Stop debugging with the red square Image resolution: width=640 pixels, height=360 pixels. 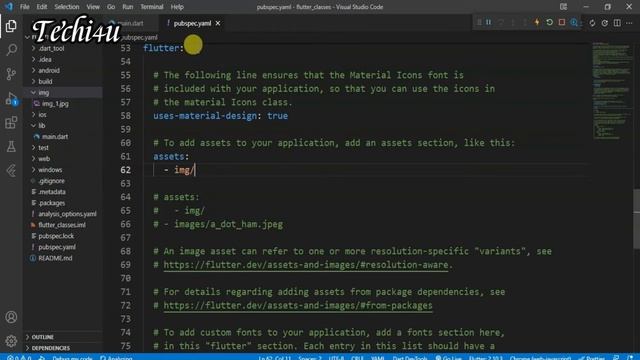[562, 22]
